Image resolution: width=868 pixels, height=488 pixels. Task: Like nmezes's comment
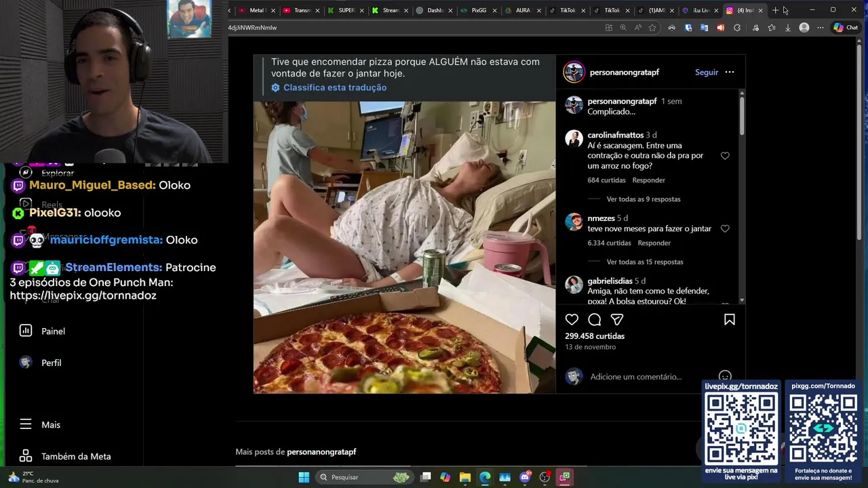725,229
